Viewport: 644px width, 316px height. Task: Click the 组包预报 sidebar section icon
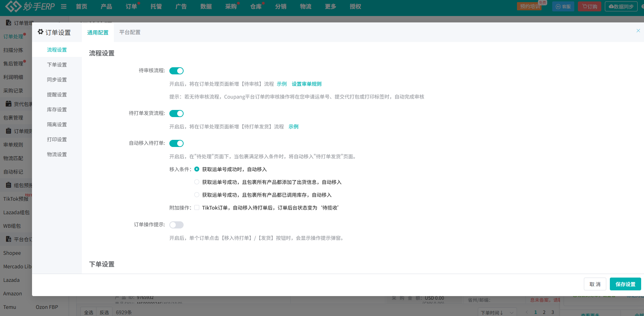click(9, 185)
